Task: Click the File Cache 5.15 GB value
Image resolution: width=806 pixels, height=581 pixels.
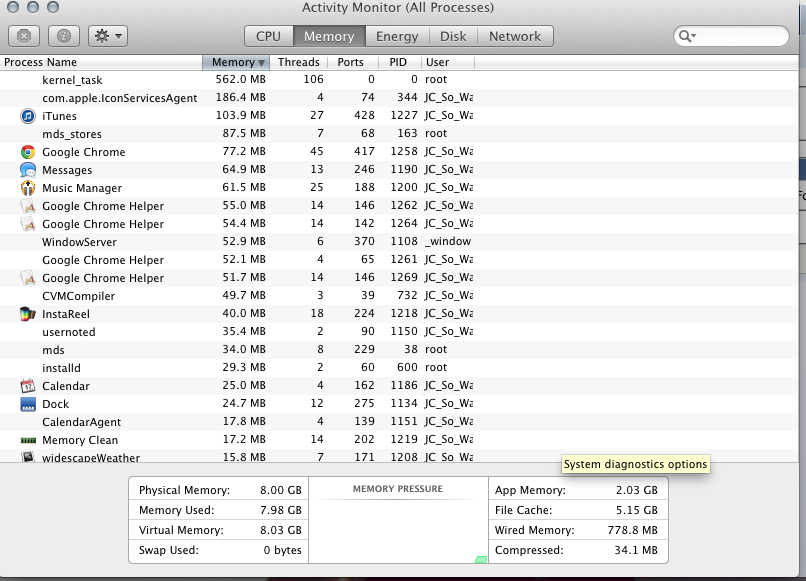Action: 636,510
